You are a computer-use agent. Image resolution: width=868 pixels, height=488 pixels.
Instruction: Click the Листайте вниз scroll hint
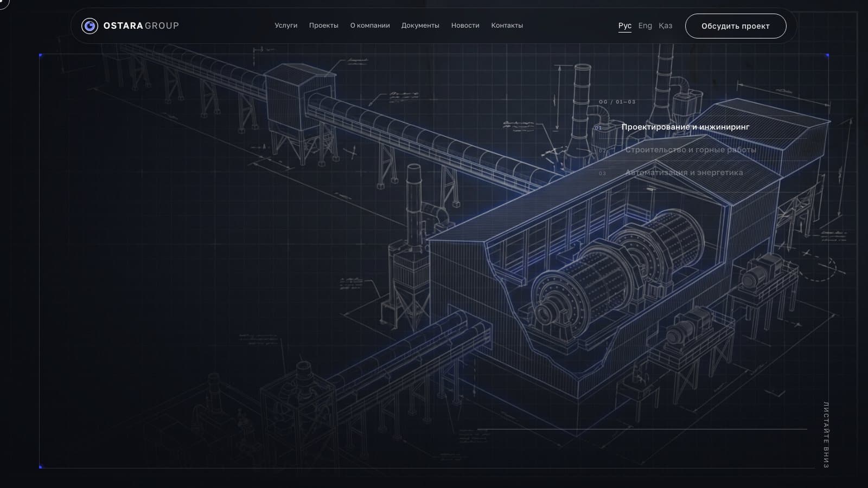point(826,435)
